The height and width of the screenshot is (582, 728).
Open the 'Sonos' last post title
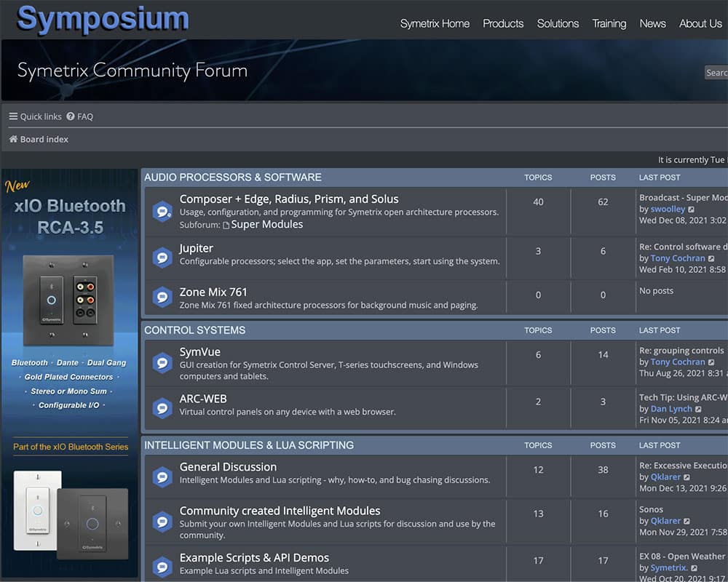(652, 509)
